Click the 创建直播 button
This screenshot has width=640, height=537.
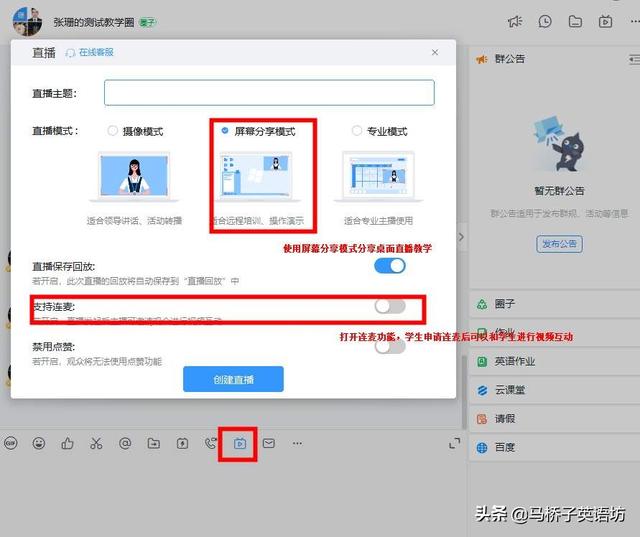coord(233,378)
